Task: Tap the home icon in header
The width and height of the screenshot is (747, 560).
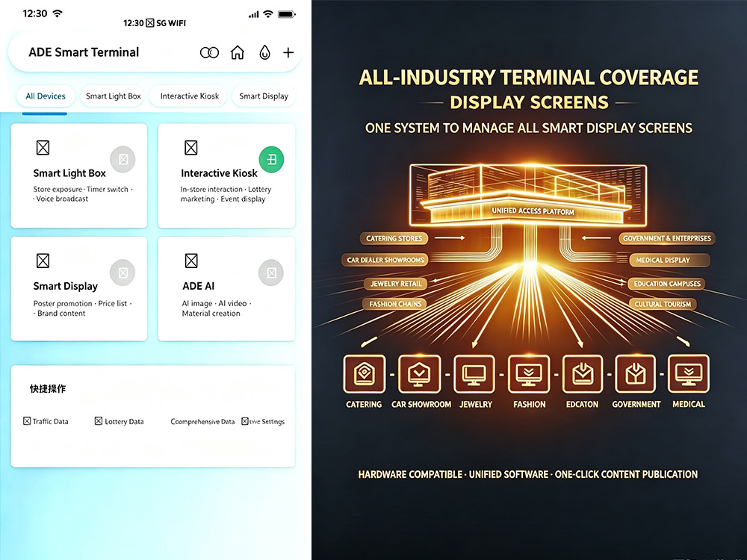Action: (x=238, y=52)
